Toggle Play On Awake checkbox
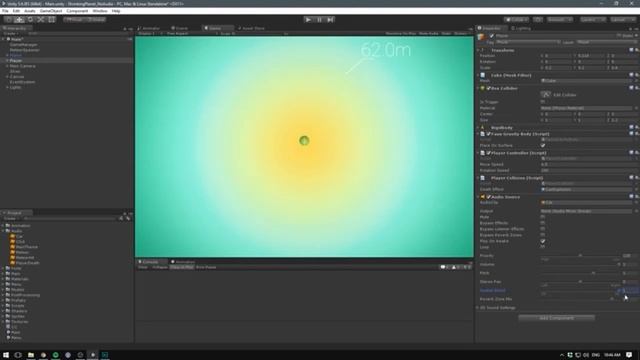This screenshot has height=360, width=640. [543, 241]
